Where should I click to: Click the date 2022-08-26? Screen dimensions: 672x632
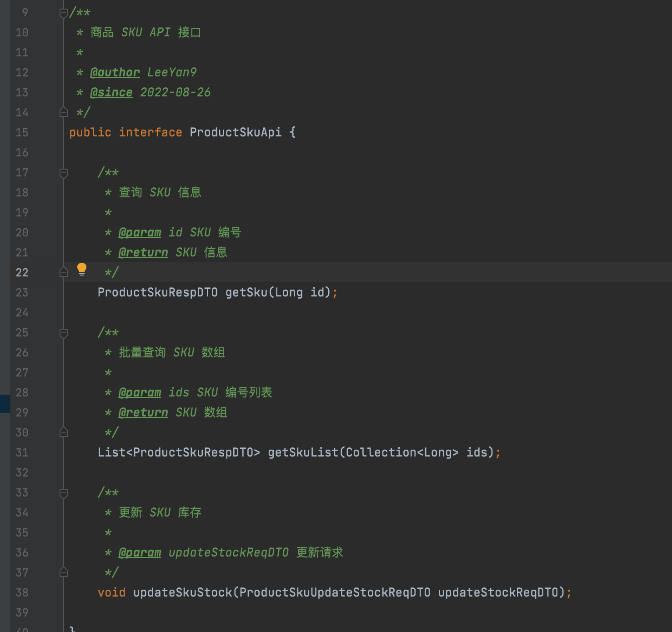176,92
